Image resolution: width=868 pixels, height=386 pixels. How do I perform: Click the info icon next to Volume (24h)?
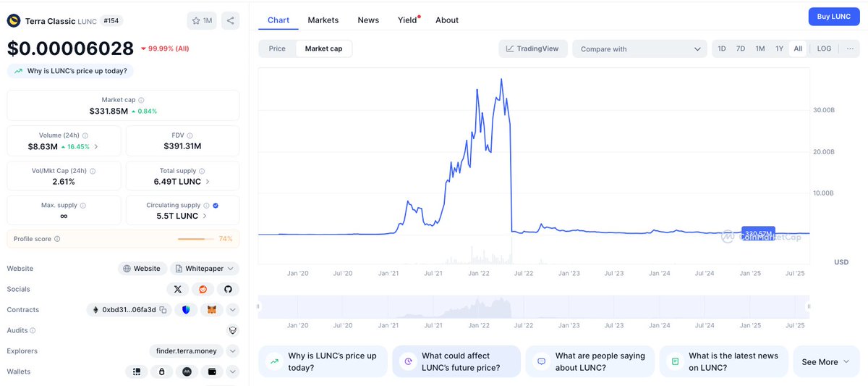[x=85, y=135]
